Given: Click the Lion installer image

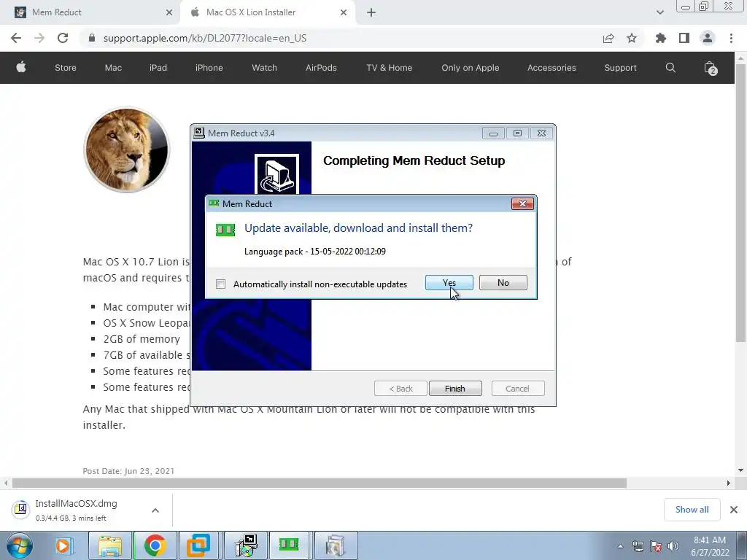Looking at the screenshot, I should point(126,149).
